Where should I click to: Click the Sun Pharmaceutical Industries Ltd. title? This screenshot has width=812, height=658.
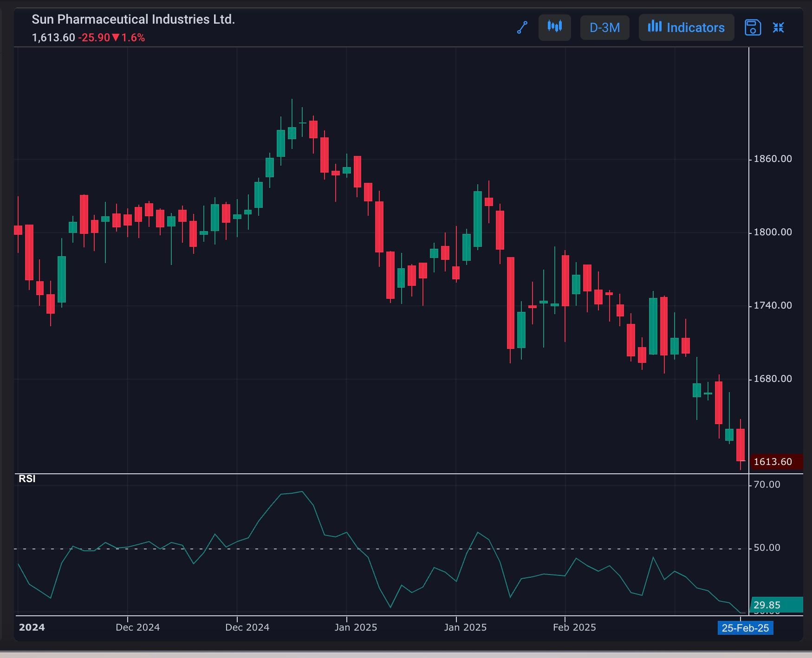click(133, 19)
